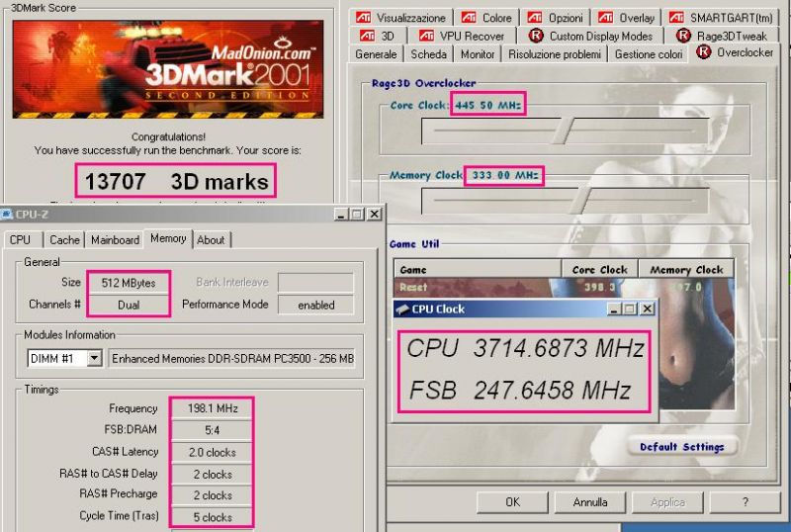Select the Rage3DTweak tab

(722, 36)
